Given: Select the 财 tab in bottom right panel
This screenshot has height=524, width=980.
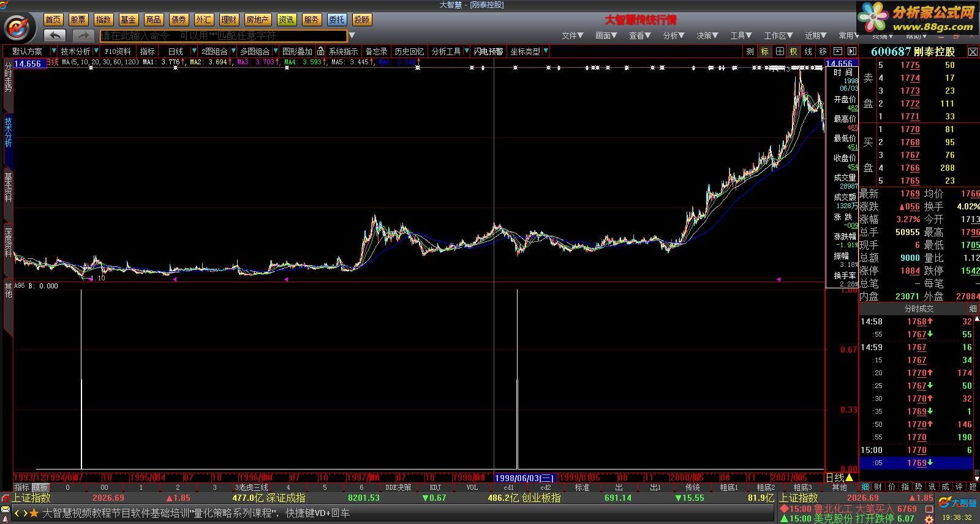Looking at the screenshot, I should [x=878, y=487].
